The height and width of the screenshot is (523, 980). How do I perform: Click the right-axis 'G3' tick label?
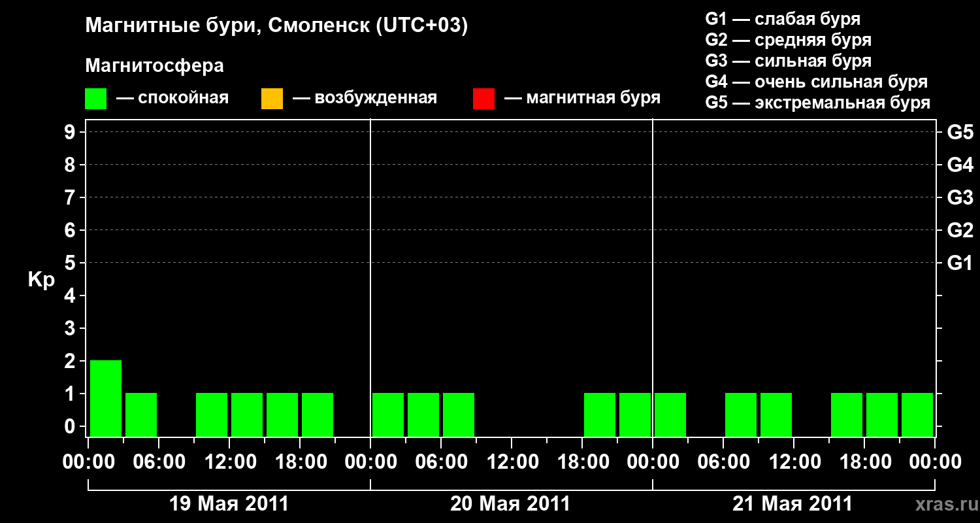pyautogui.click(x=960, y=197)
